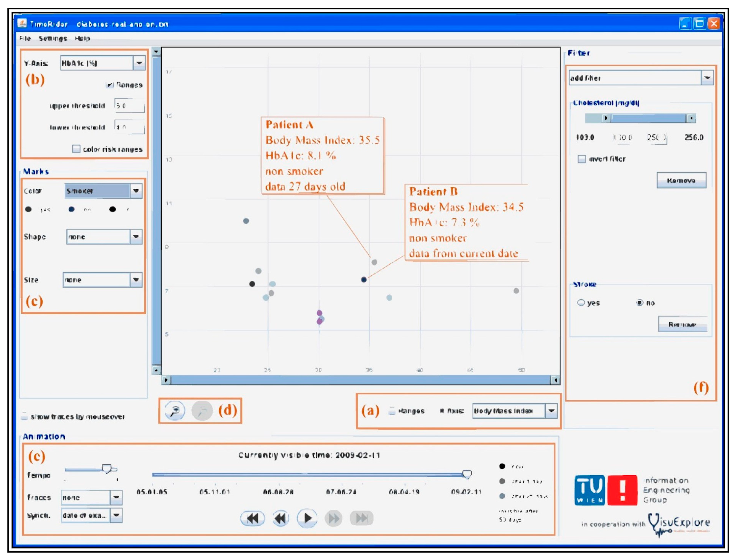Tick the invert filter checkbox
The image size is (736, 560).
[581, 159]
